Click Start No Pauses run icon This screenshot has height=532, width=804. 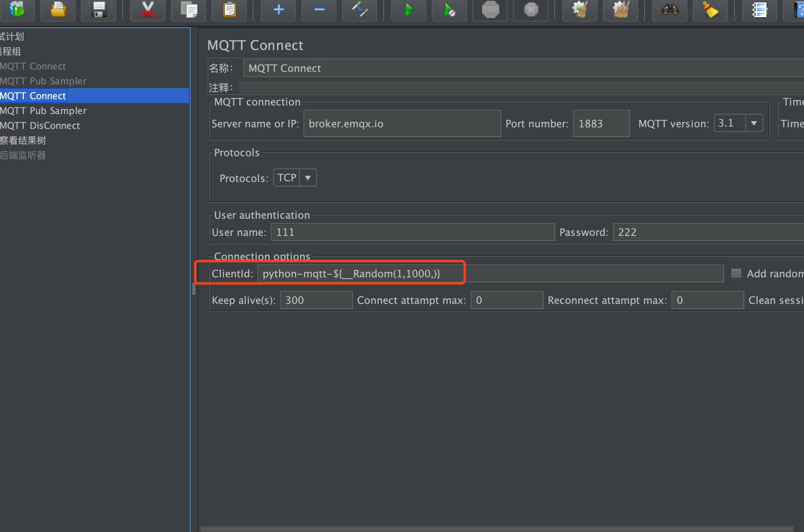tap(449, 9)
